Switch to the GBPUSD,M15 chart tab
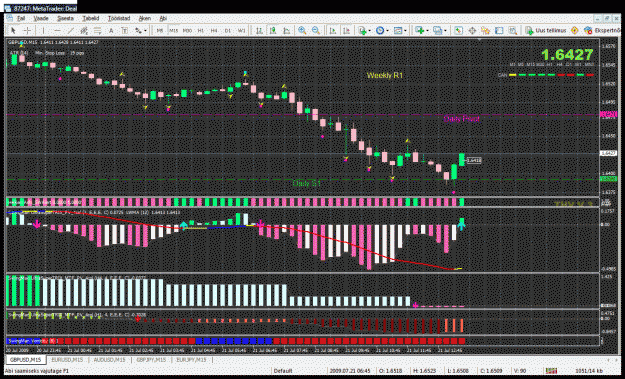This screenshot has height=379, width=625. coord(26,359)
